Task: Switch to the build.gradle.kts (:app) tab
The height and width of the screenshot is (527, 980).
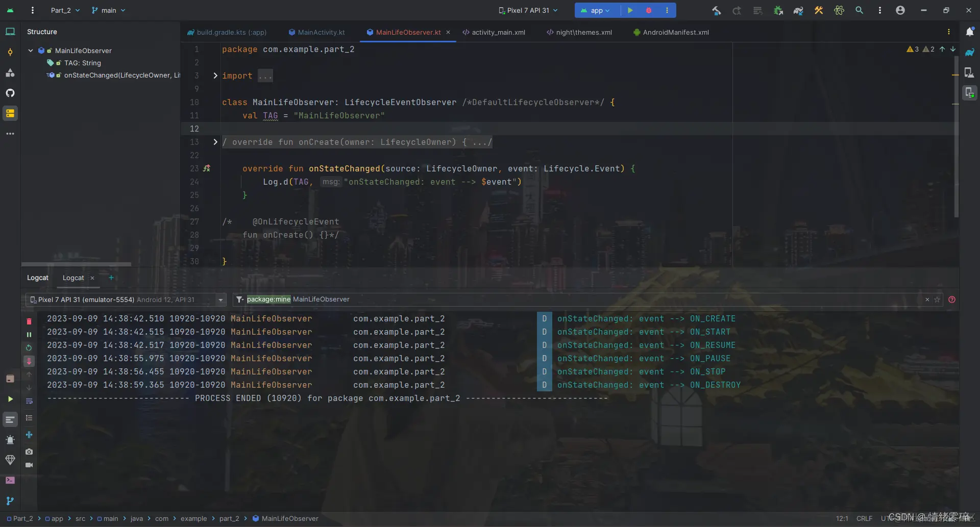Action: [x=227, y=32]
